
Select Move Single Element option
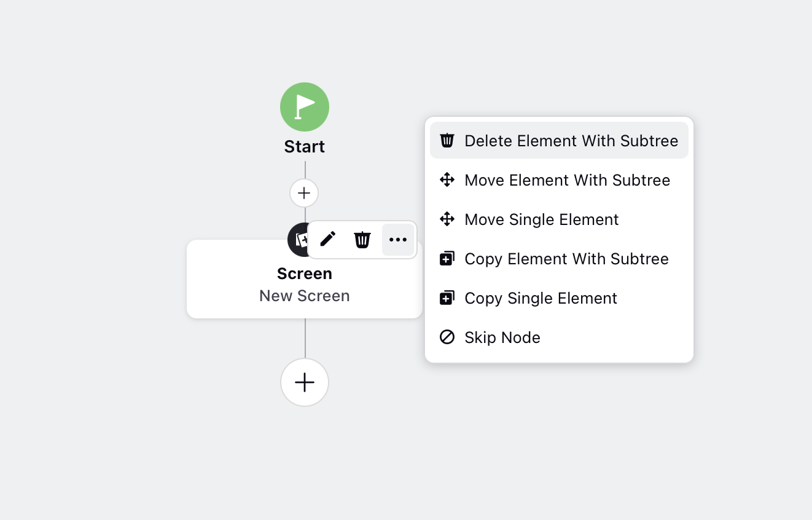tap(559, 219)
